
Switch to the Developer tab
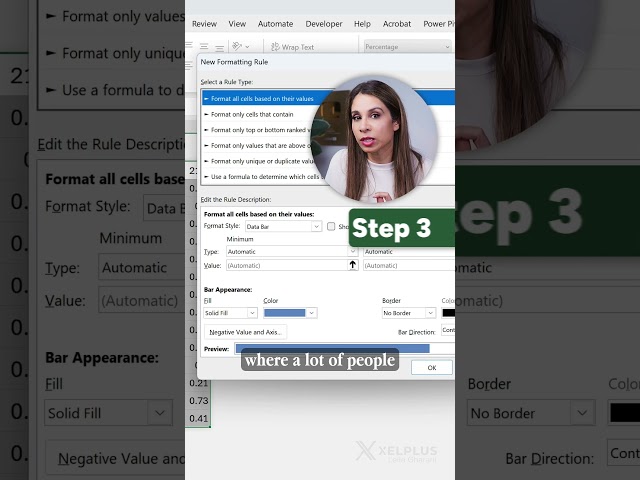click(x=324, y=24)
